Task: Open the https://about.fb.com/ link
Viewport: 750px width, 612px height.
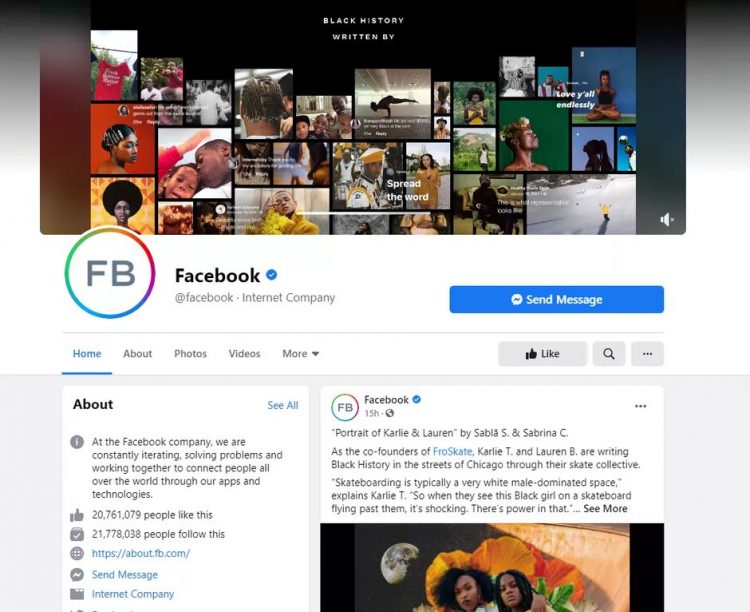Action: pyautogui.click(x=141, y=554)
